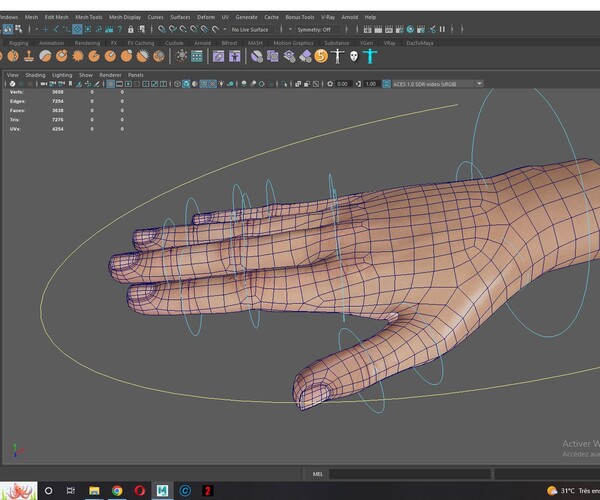The width and height of the screenshot is (600, 500).
Task: Open the Render Settings clapperboard icon
Action: pos(399,29)
